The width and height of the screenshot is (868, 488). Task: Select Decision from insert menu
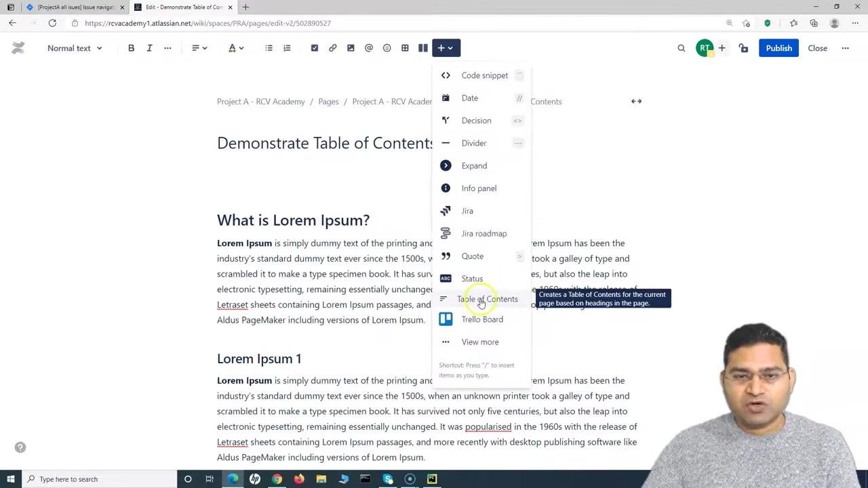pos(481,121)
